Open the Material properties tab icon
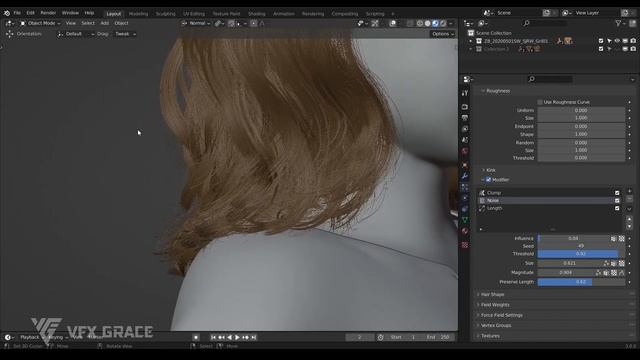The image size is (640, 360). pyautogui.click(x=464, y=231)
